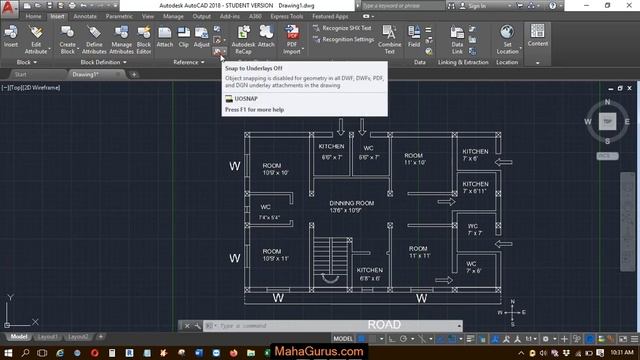
Task: Insert a Field
Action: click(x=413, y=36)
